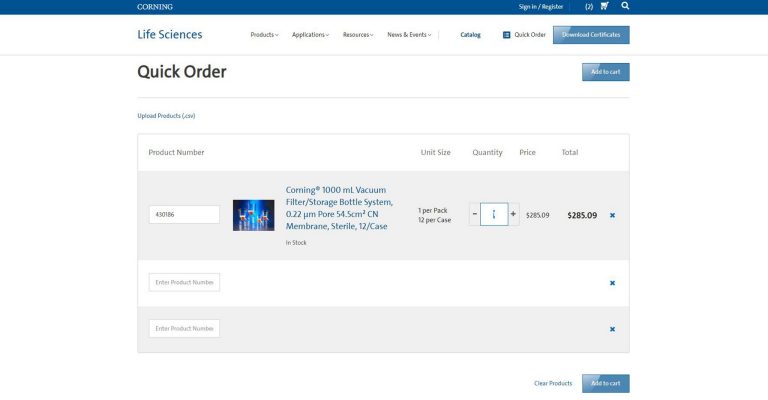The width and height of the screenshot is (768, 400).
Task: Go to Life Sciences home
Action: 169,34
